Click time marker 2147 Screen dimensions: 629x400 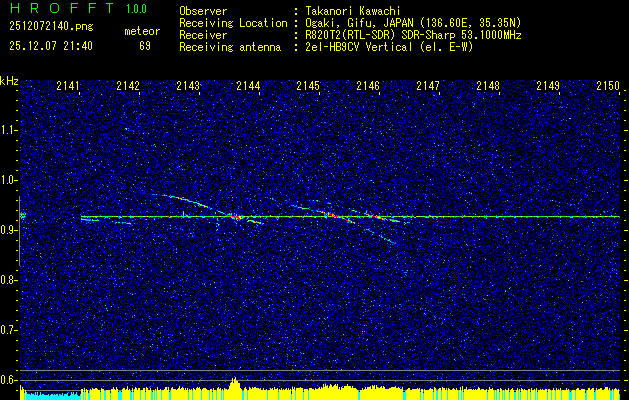point(428,86)
